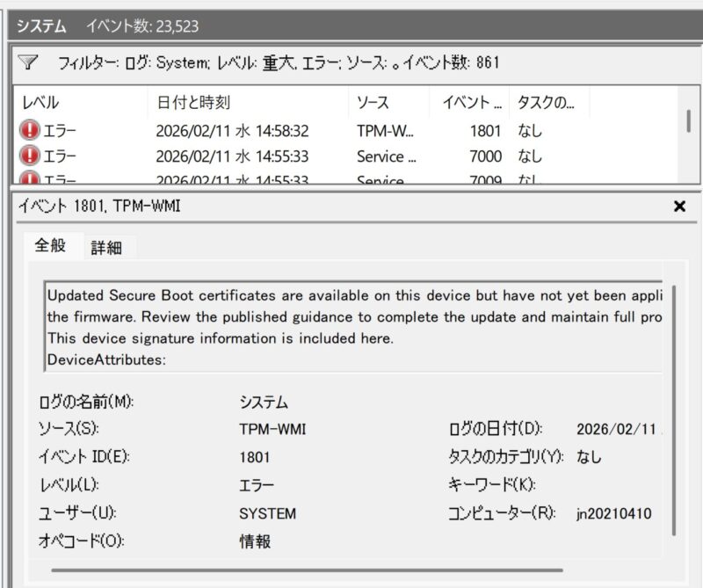Screen dimensions: 703x588
Task: Select the TPM-W... source cell in first row
Action: [x=385, y=131]
